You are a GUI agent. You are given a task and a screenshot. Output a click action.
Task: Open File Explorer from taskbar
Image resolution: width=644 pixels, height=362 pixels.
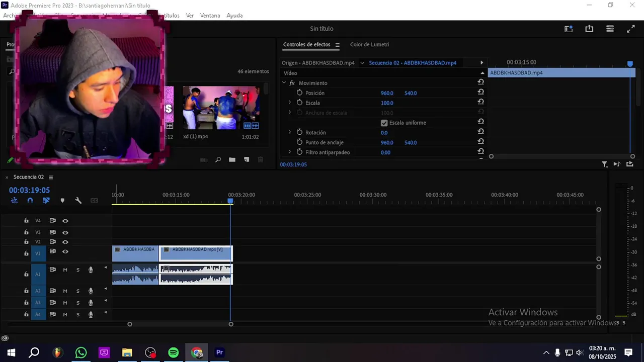127,352
